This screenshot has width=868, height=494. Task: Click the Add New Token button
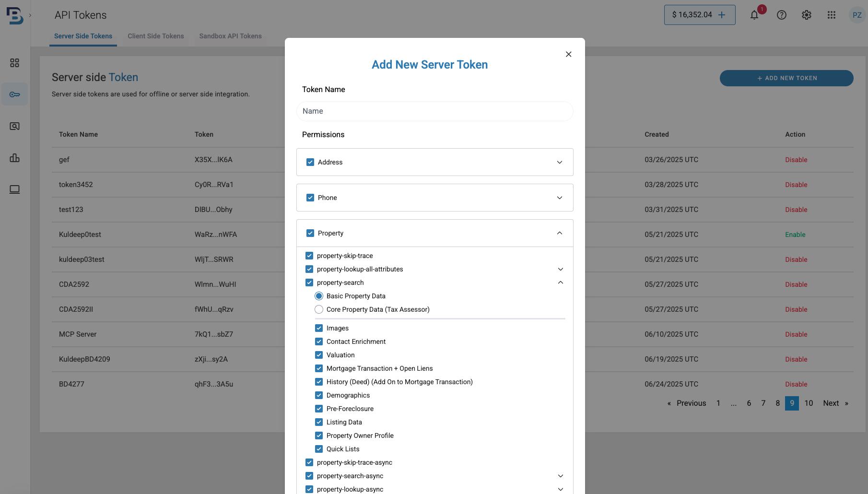point(786,78)
